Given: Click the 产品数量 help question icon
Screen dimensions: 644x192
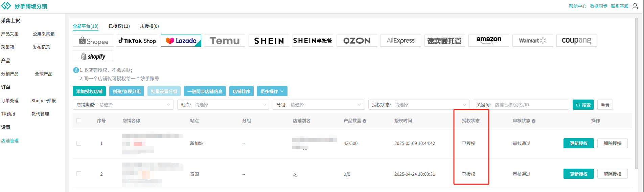Looking at the screenshot, I should click(364, 121).
